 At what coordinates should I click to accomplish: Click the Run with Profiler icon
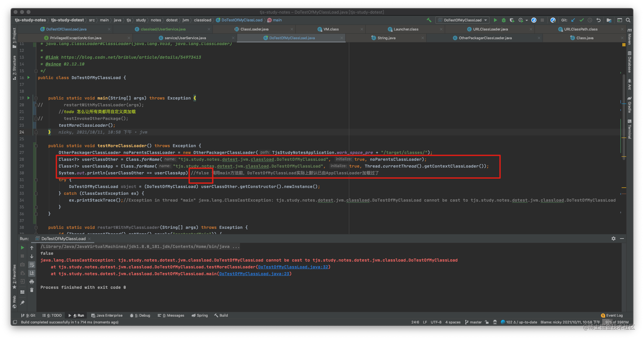(x=521, y=20)
